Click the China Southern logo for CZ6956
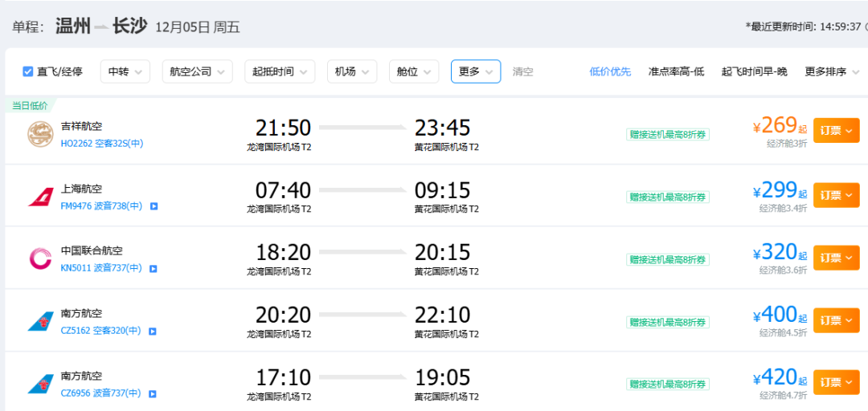This screenshot has height=411, width=868. point(40,384)
